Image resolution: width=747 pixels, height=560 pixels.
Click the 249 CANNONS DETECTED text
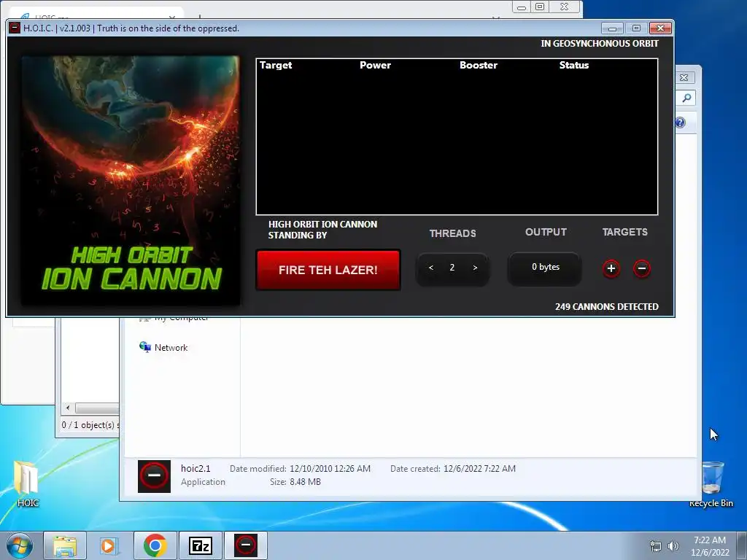pos(606,307)
